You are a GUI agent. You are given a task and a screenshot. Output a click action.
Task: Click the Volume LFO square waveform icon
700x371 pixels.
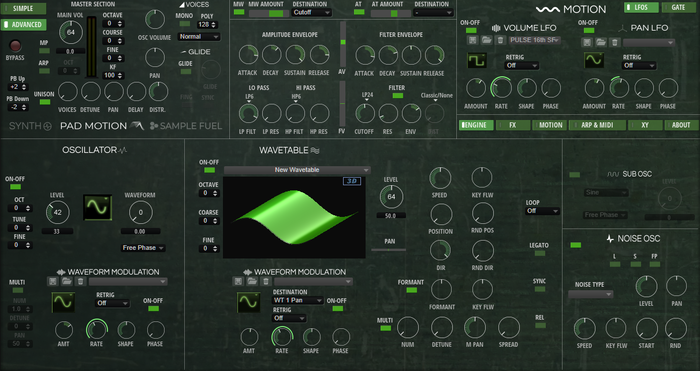477,60
